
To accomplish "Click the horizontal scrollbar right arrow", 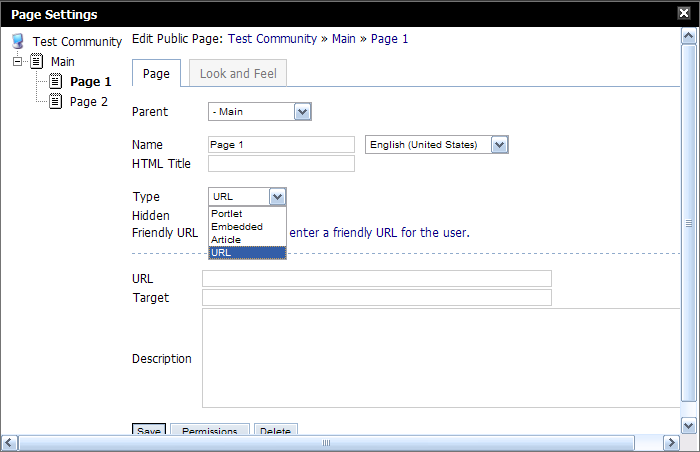I will coord(671,443).
